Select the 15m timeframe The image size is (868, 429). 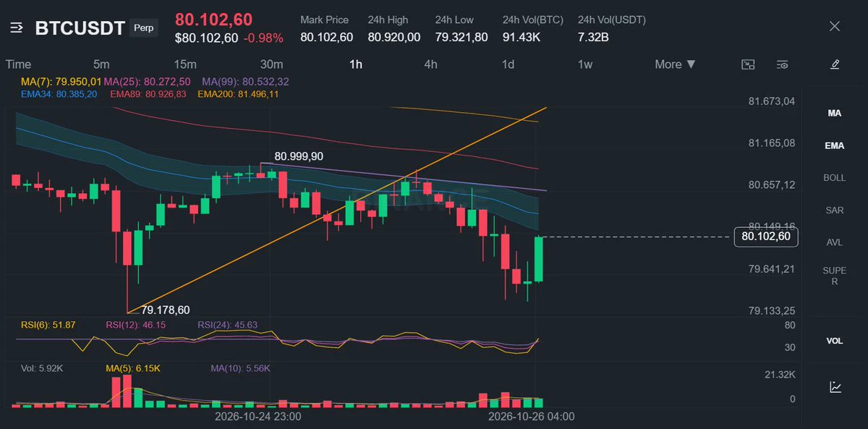click(x=185, y=64)
